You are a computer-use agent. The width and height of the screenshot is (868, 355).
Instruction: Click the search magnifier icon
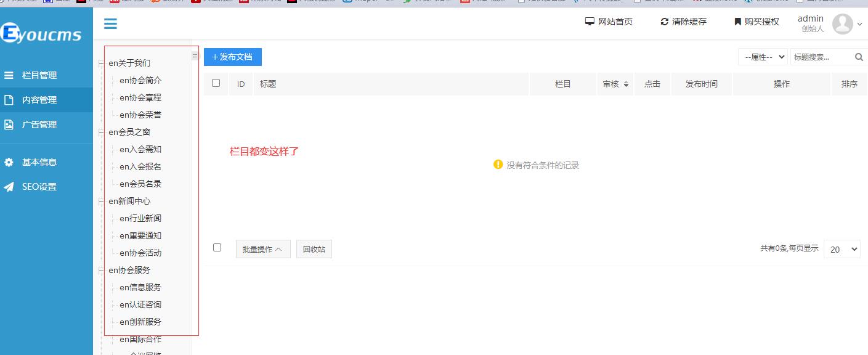click(x=859, y=57)
